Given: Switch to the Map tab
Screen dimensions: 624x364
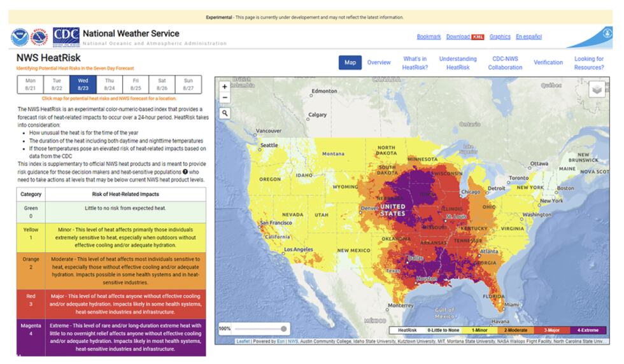Looking at the screenshot, I should (350, 62).
